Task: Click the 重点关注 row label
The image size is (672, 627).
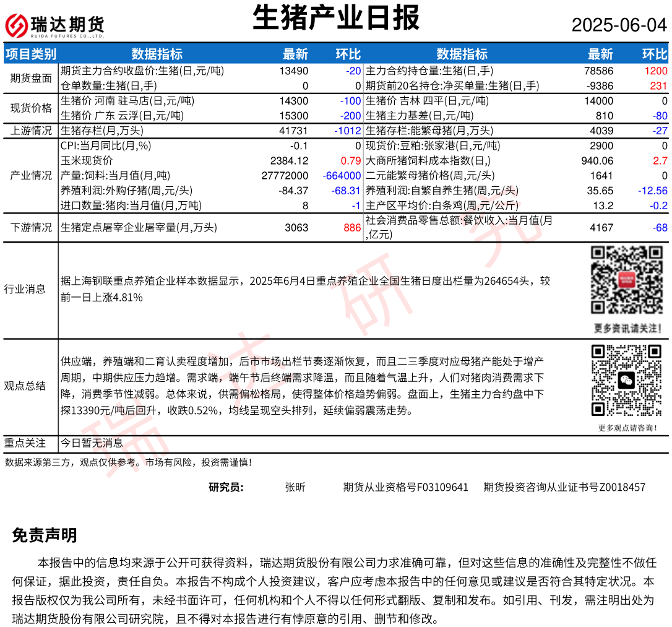Action: 25,443
